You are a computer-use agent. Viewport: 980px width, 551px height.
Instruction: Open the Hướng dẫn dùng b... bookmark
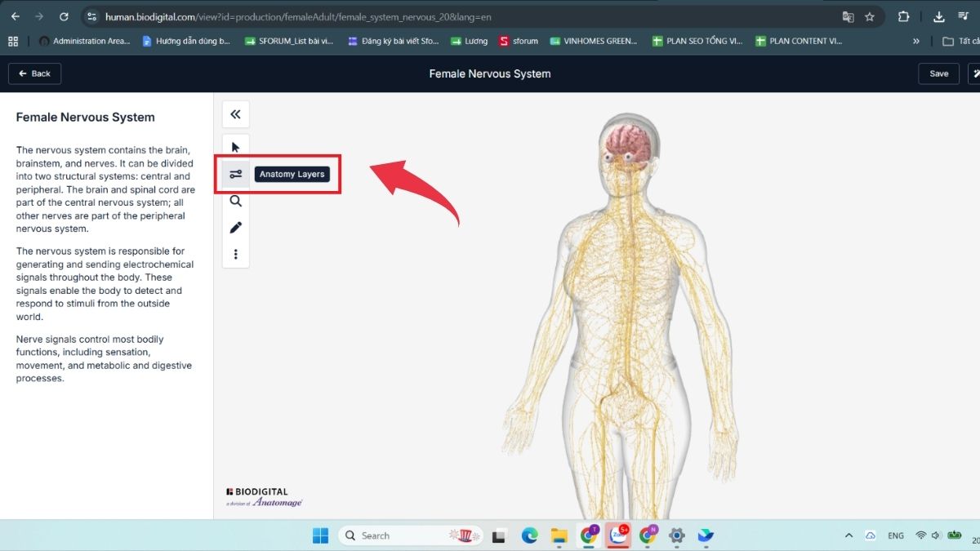point(186,41)
